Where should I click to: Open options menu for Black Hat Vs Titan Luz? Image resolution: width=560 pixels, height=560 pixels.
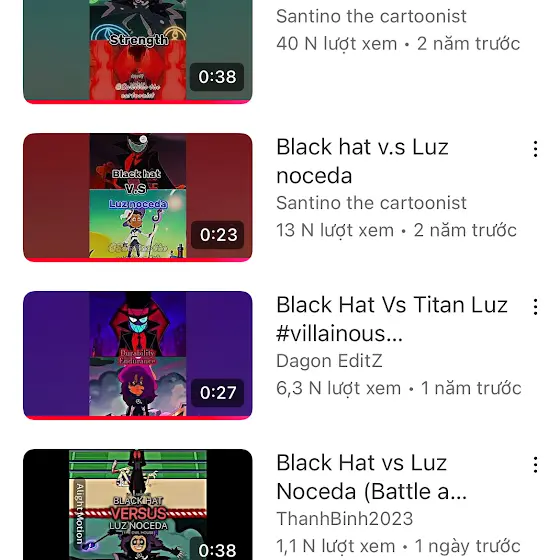[x=535, y=307]
